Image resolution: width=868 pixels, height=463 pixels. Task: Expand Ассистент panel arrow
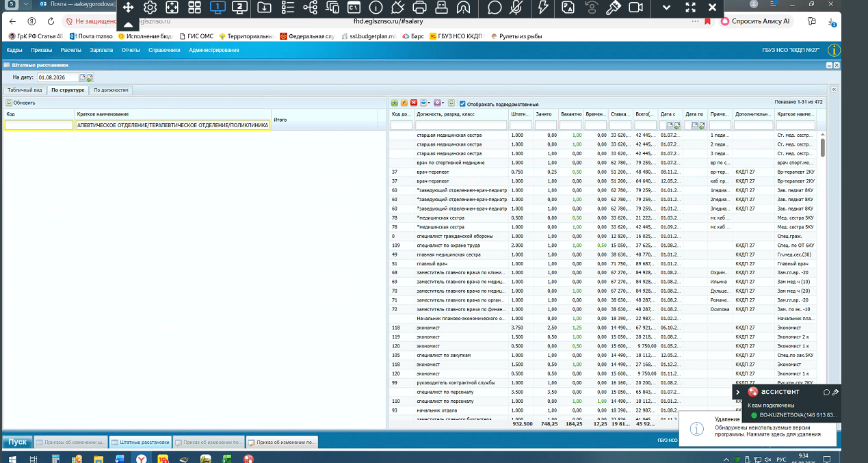[737, 392]
